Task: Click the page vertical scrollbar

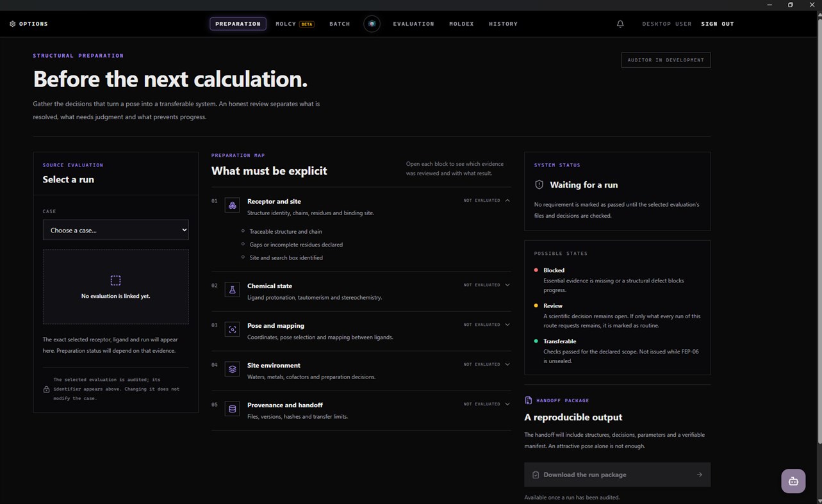Action: 819,231
